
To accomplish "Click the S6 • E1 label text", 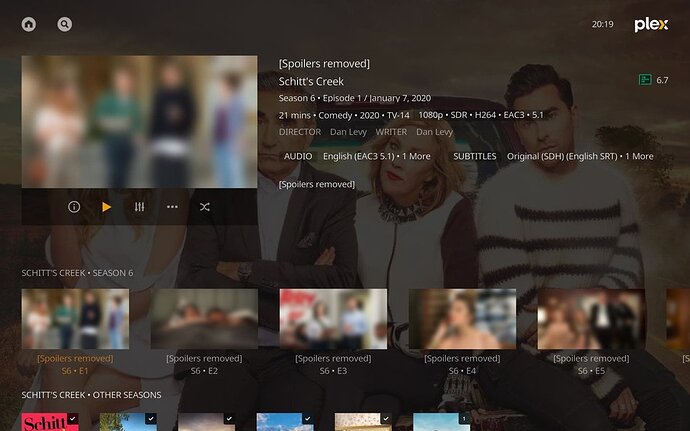I will pos(75,371).
